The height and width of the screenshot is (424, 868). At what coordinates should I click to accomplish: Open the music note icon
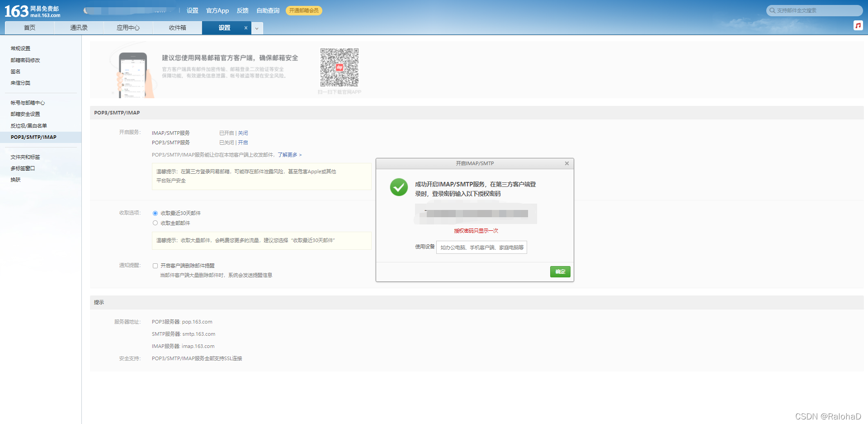pos(858,25)
